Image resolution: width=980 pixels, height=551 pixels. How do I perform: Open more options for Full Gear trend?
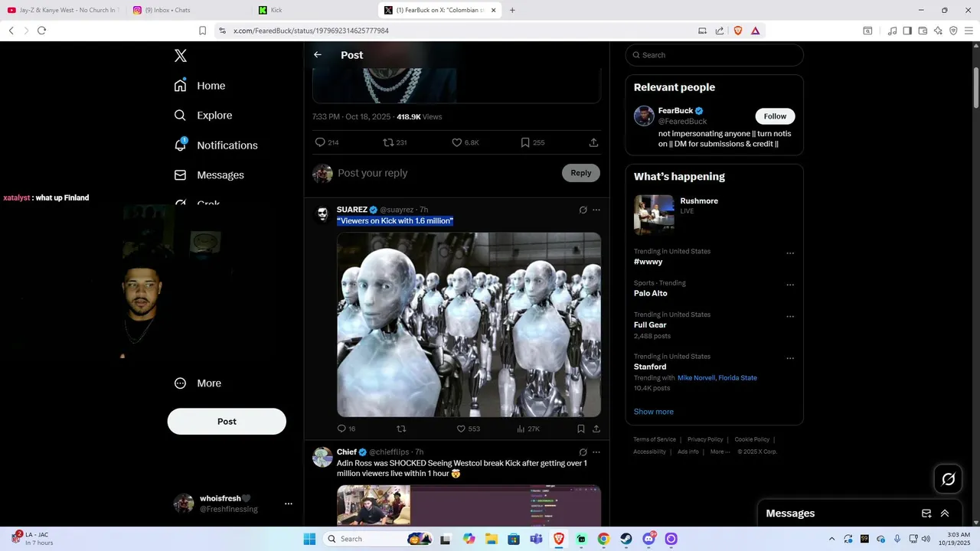point(790,317)
